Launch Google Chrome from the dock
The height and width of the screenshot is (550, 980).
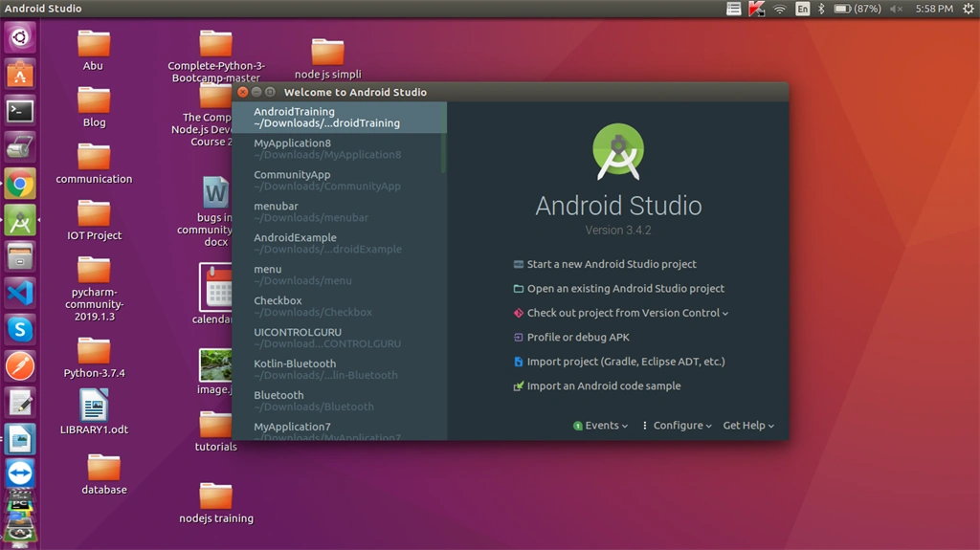tap(20, 184)
